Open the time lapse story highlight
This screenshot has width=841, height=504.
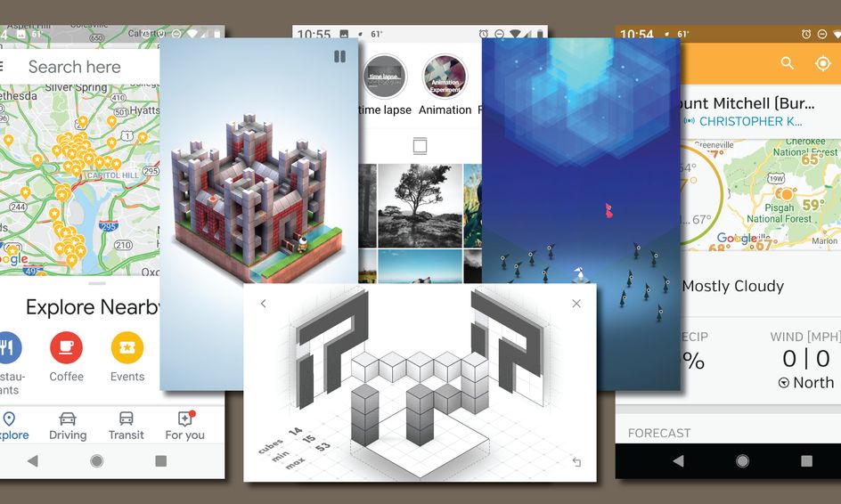384,85
